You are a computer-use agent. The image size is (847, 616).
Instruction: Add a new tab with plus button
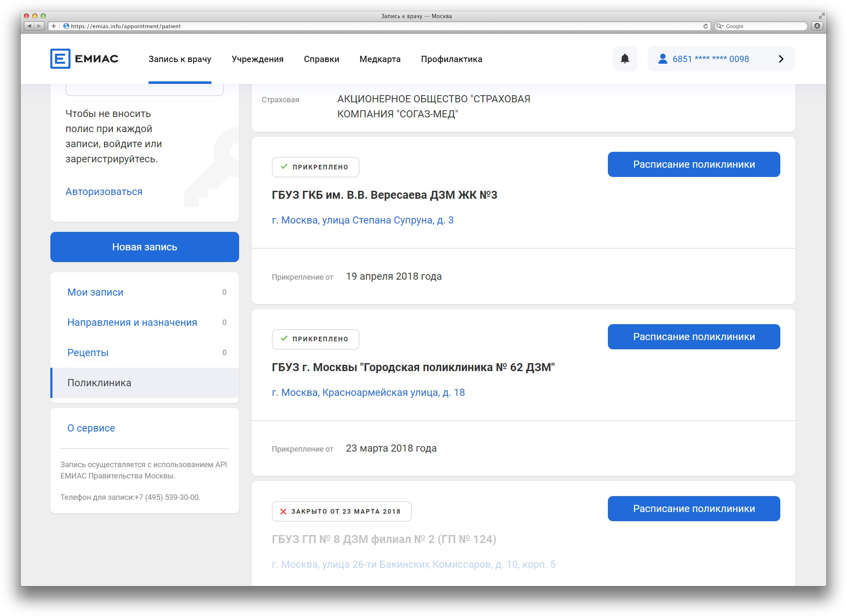[54, 26]
